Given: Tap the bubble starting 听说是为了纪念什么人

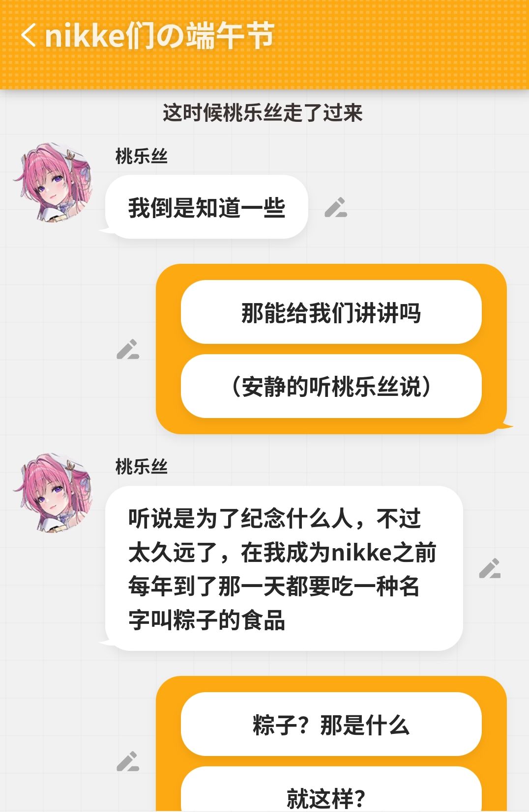Looking at the screenshot, I should click(x=284, y=568).
